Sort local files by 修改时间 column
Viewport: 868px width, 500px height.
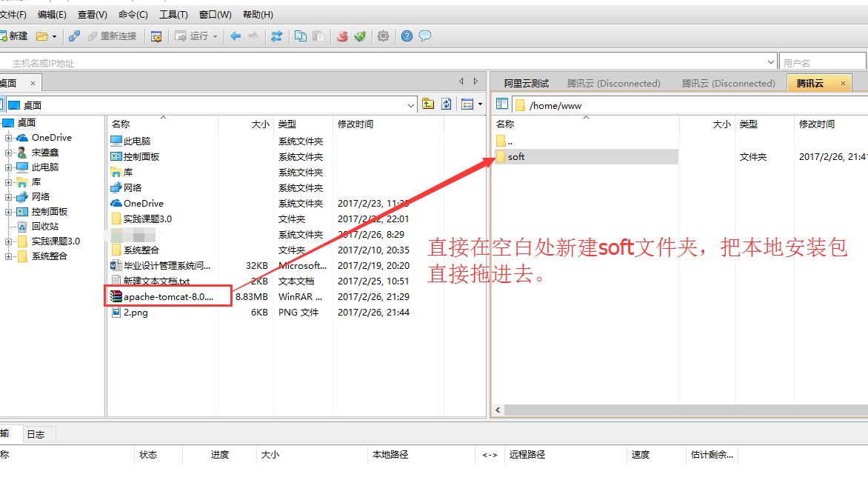pyautogui.click(x=355, y=124)
